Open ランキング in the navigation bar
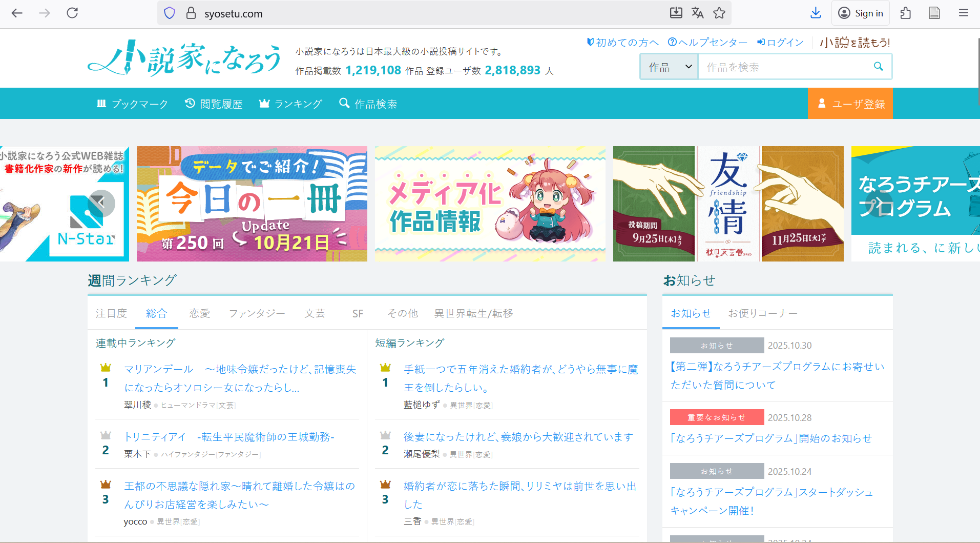The width and height of the screenshot is (980, 543). [x=291, y=104]
